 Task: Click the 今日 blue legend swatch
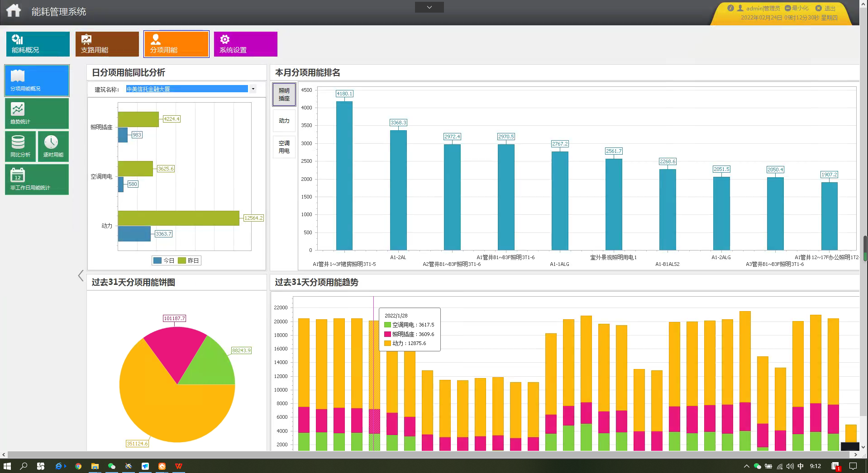pos(157,260)
